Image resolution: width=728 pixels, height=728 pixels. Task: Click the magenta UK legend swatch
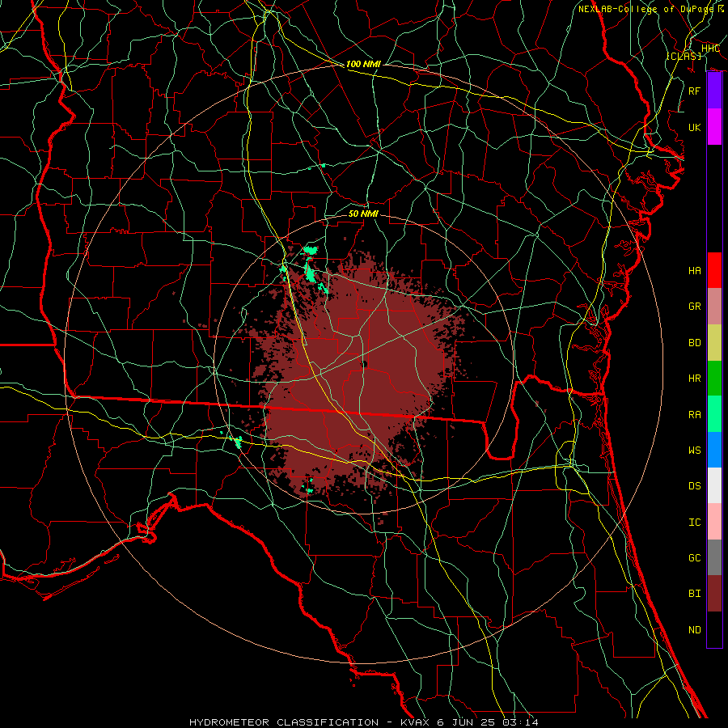pos(714,127)
